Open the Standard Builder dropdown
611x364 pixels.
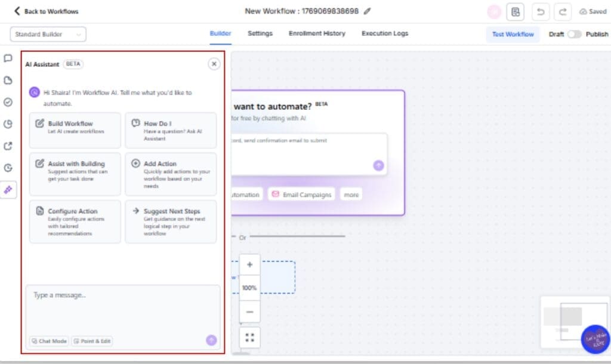coord(48,35)
